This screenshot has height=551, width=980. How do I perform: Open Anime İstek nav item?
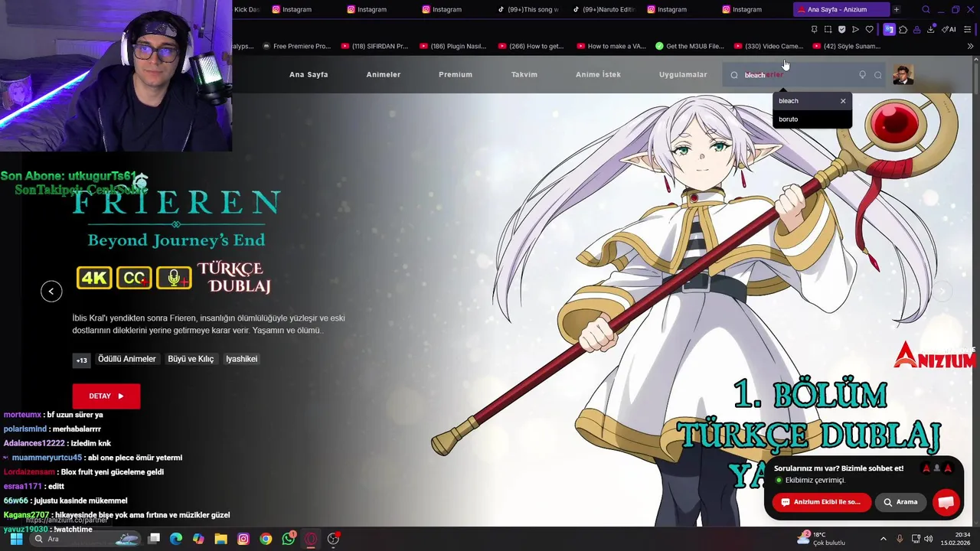[598, 75]
